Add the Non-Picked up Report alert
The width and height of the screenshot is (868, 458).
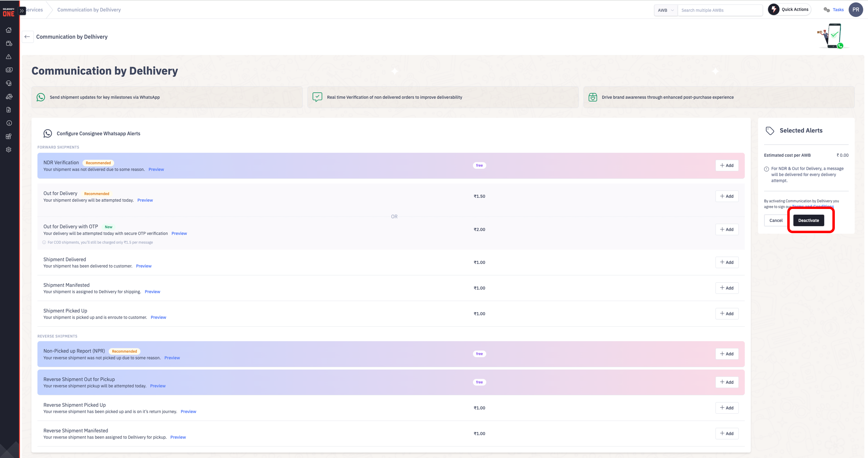[727, 354]
